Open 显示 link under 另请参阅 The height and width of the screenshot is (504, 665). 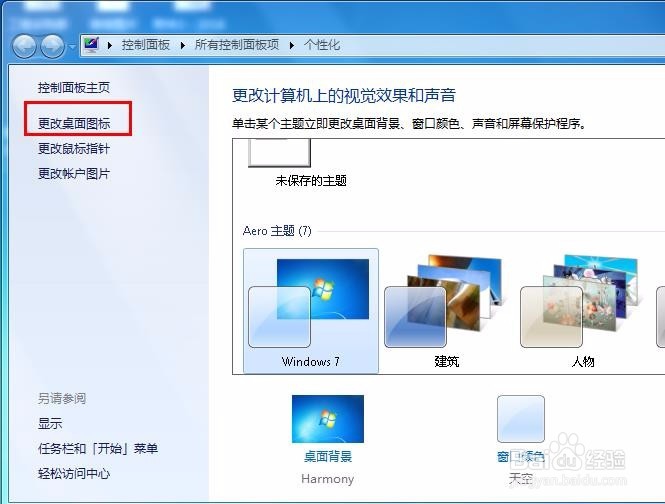click(x=50, y=423)
